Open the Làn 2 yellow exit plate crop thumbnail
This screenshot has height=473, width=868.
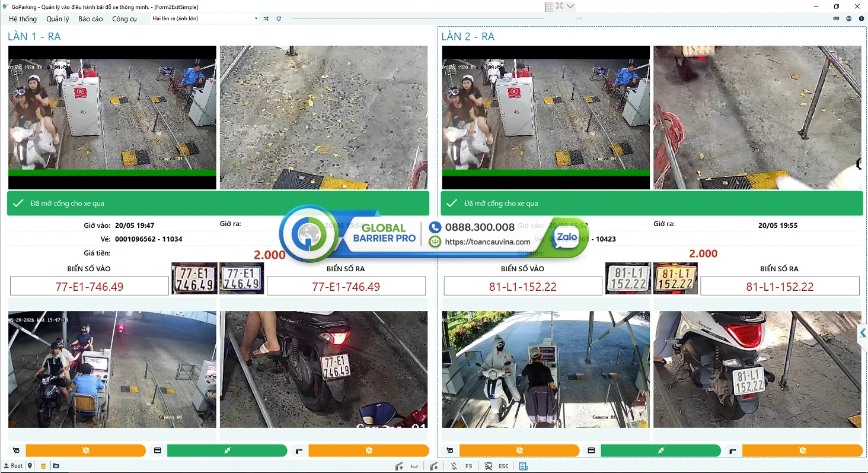click(675, 278)
